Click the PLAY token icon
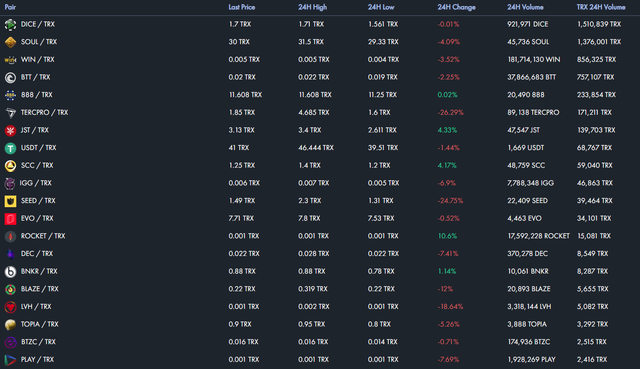Image resolution: width=640 pixels, height=369 pixels. [10, 360]
